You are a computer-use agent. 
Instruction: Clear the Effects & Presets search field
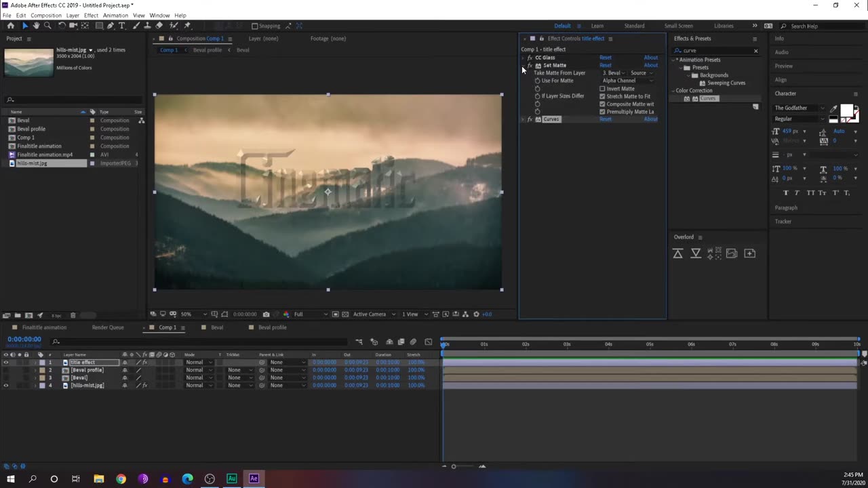755,51
